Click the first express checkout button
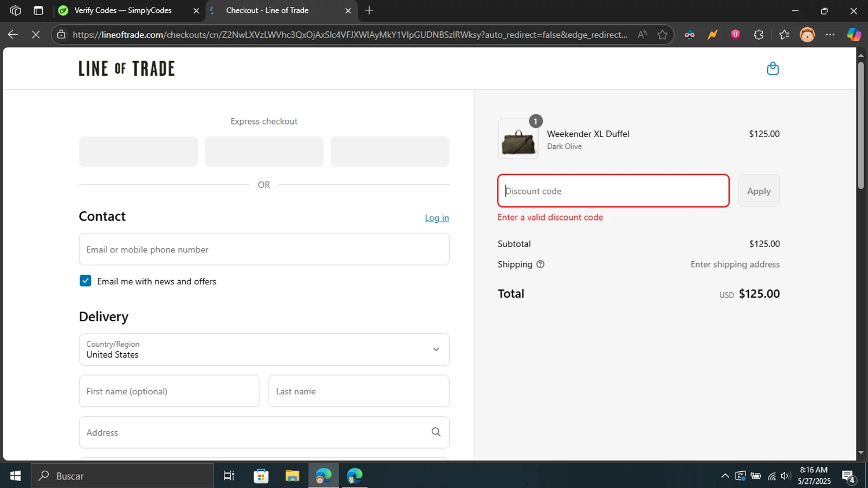The width and height of the screenshot is (868, 488). (138, 152)
